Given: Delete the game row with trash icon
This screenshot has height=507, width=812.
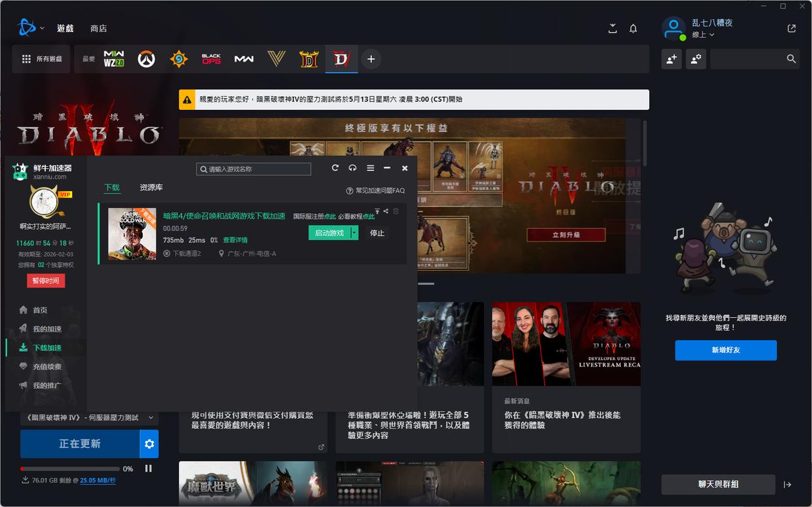Looking at the screenshot, I should [396, 211].
